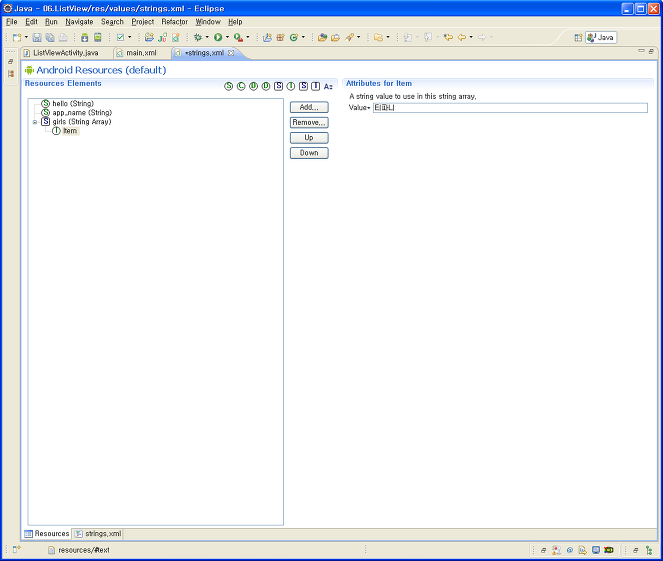Open the Search icon dropdown arrow
The image size is (663, 561).
[359, 37]
